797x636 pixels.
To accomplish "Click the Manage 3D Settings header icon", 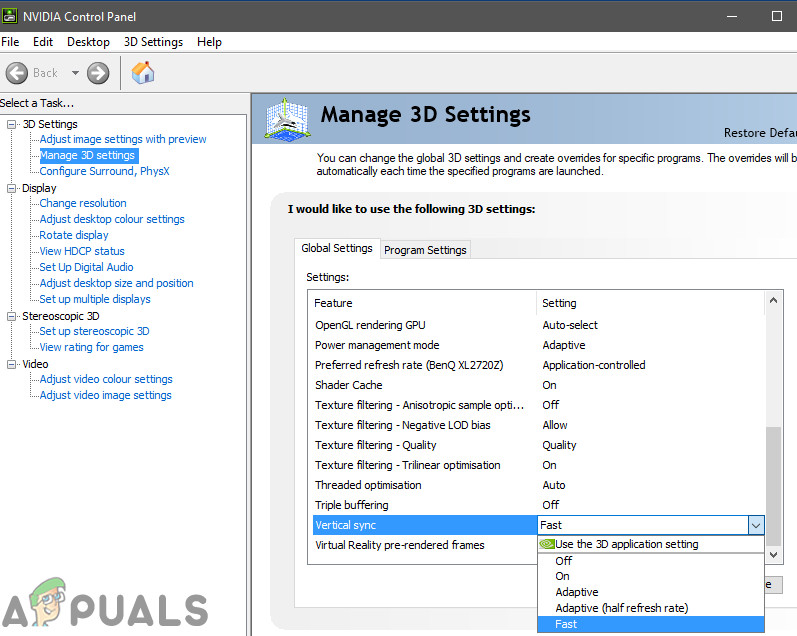I will point(287,119).
